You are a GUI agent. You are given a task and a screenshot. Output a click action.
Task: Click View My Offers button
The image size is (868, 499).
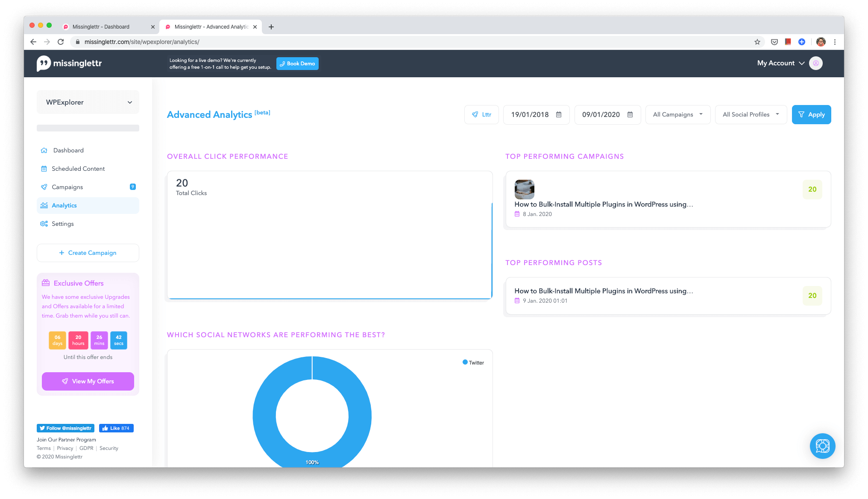tap(88, 381)
